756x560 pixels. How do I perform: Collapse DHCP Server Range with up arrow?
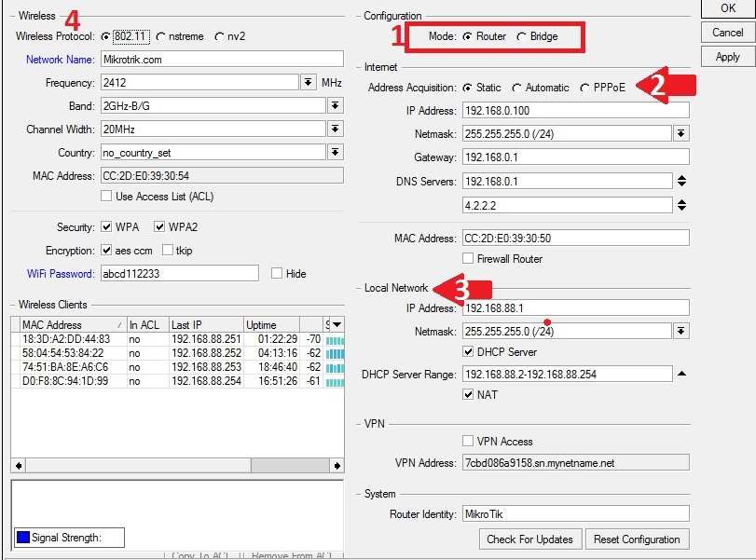pos(681,374)
